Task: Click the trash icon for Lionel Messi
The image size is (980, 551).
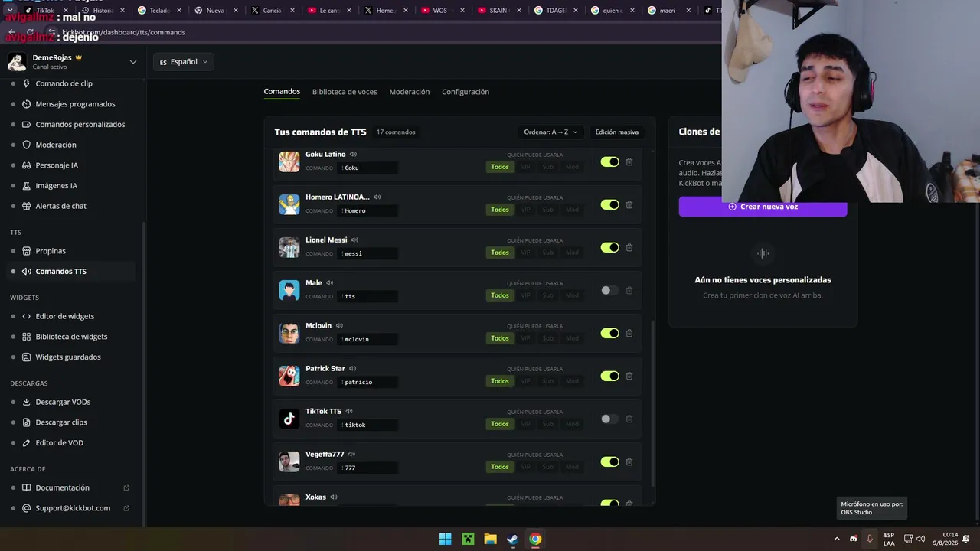Action: 629,248
